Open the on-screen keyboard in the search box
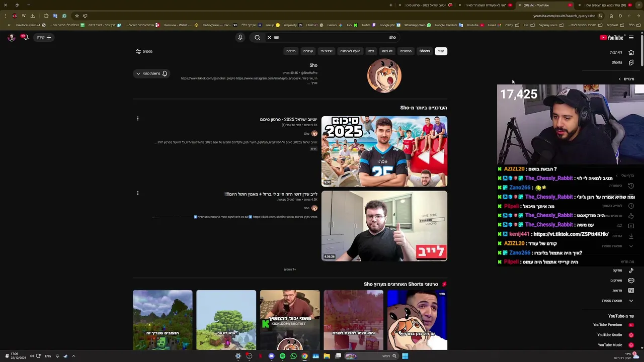Viewport: 644px width, 362px height. tap(276, 37)
